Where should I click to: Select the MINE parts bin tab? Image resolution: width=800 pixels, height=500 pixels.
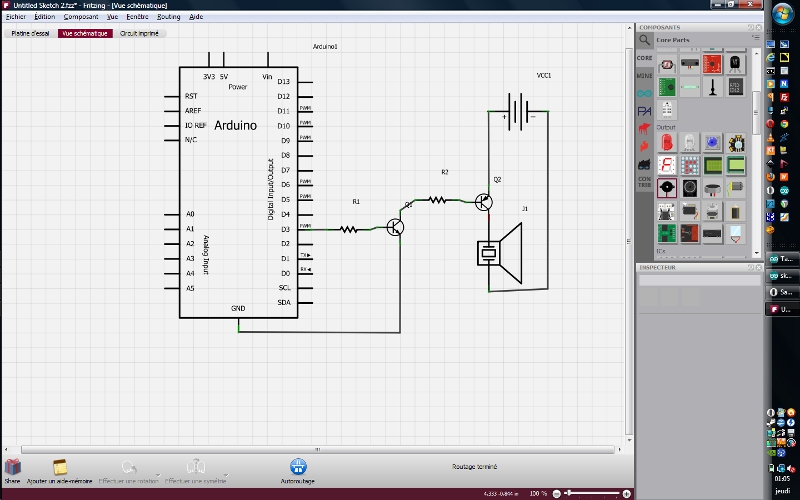644,76
